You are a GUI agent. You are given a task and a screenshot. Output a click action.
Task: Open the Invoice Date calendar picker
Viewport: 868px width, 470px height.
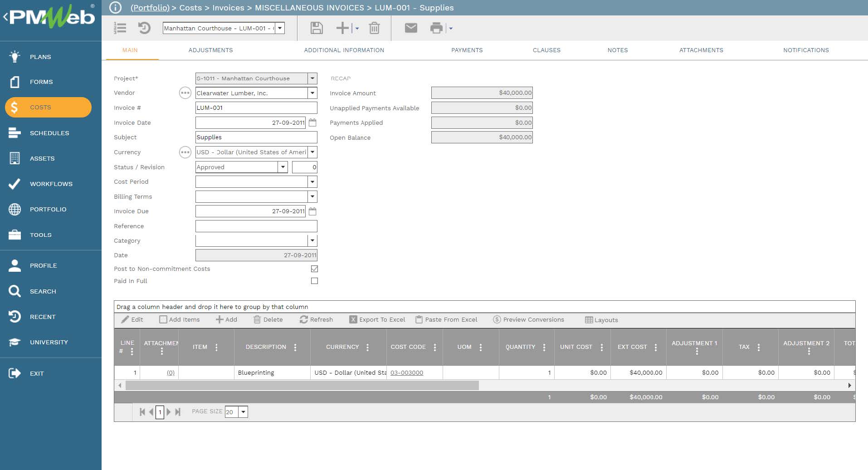(x=312, y=122)
